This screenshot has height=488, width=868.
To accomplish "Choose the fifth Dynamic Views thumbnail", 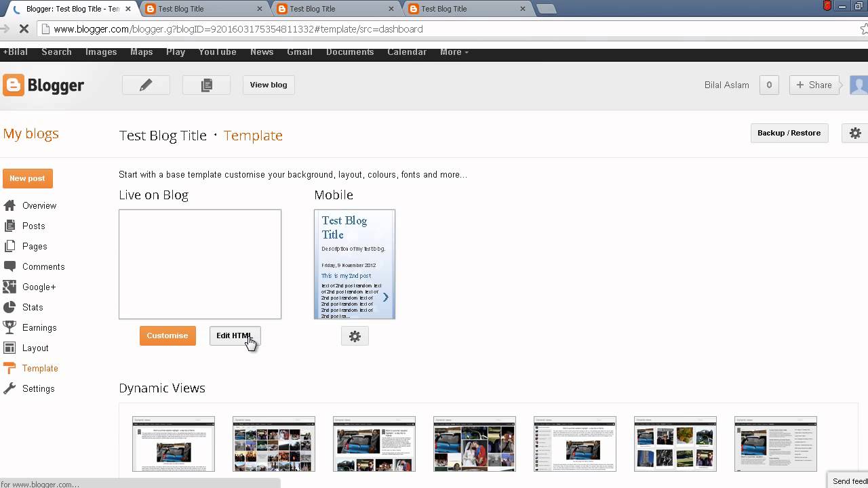I will pos(575,444).
